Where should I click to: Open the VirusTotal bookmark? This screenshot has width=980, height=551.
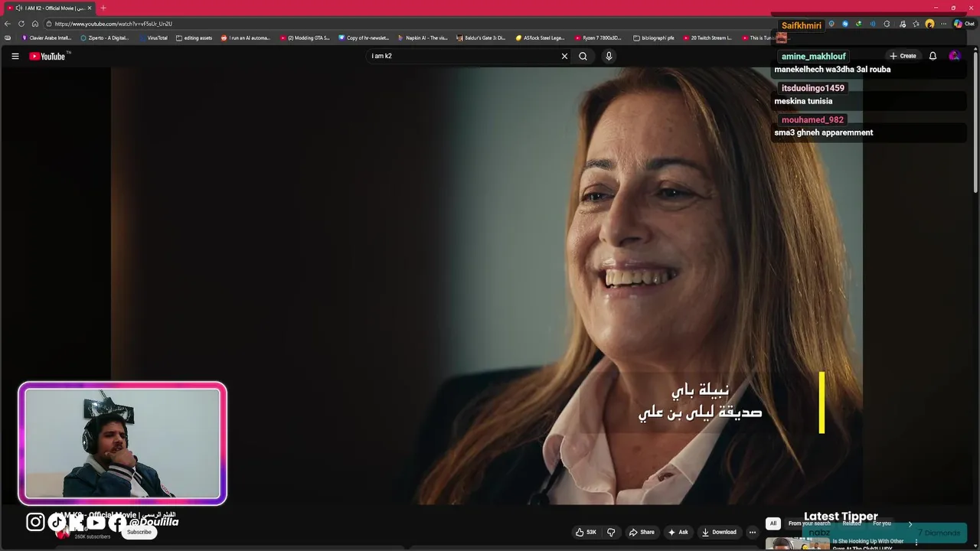153,37
